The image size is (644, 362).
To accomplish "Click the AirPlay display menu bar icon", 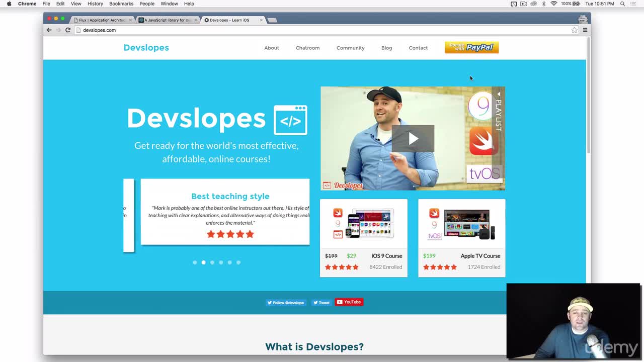I will coord(514,4).
